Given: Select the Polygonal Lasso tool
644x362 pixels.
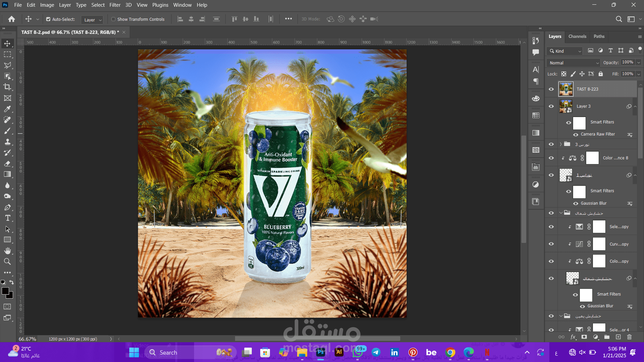Looking at the screenshot, I should coord(7,65).
